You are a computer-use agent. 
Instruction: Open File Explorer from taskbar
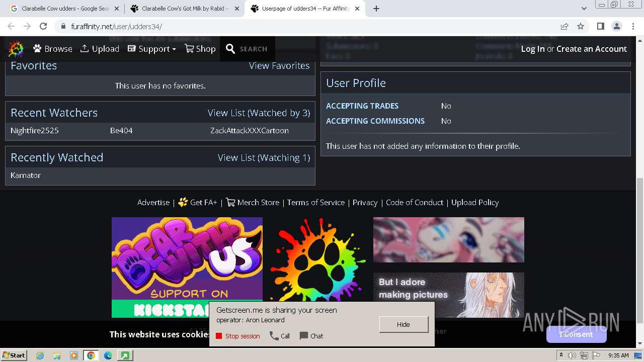click(x=57, y=355)
